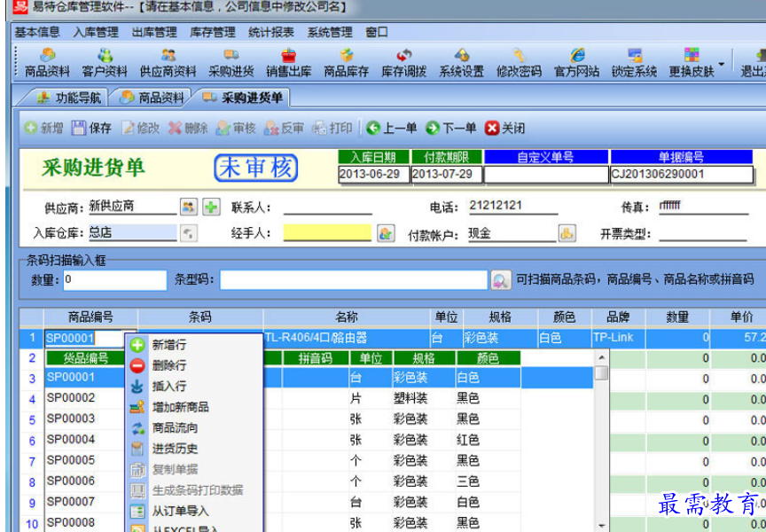Click 开票类型 input field
This screenshot has height=532, width=766.
pos(703,233)
